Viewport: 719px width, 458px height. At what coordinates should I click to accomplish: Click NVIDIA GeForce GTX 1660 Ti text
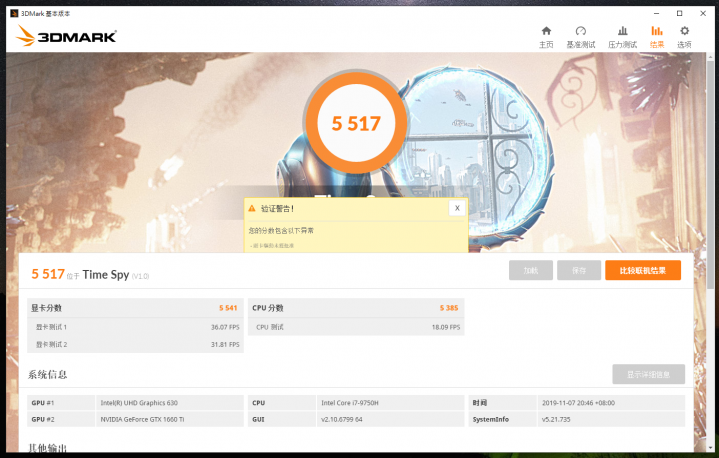tap(142, 419)
